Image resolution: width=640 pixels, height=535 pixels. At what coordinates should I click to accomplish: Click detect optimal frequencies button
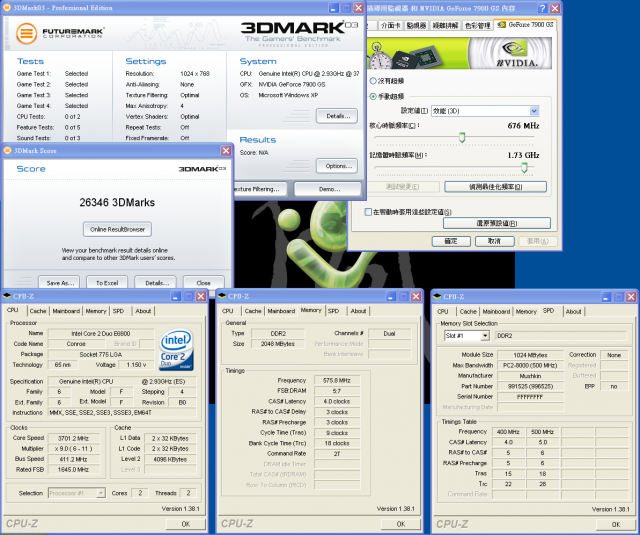tap(496, 187)
